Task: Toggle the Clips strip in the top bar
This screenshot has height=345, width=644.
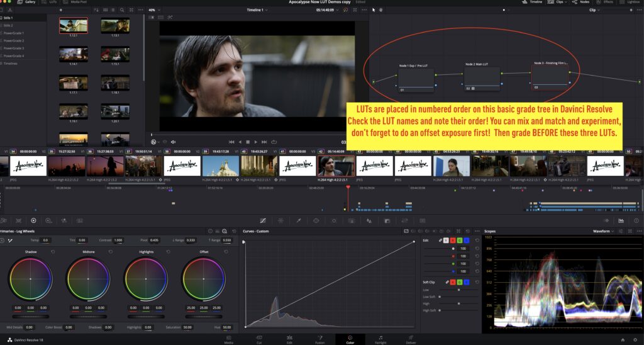Action: coord(557,2)
